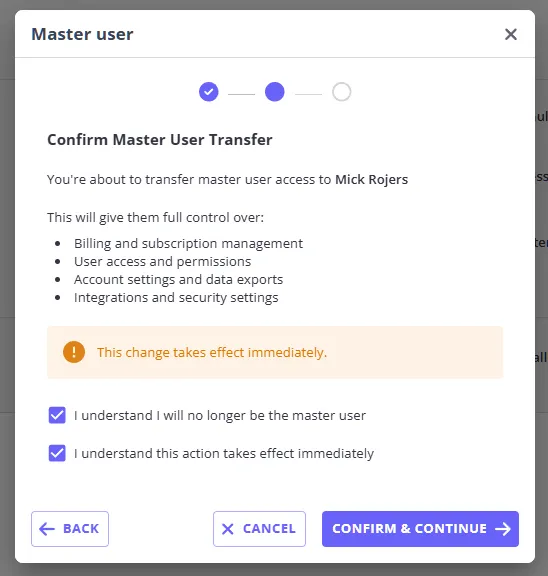Select the name Mick Rojers
Viewport: 548px width, 576px height.
371,179
